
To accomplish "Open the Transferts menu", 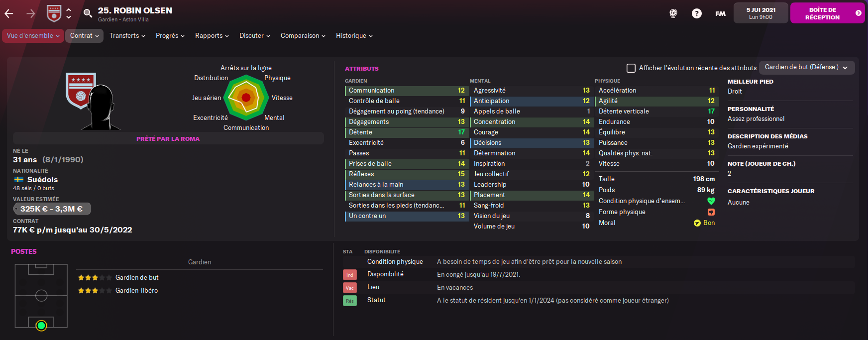I will point(127,36).
